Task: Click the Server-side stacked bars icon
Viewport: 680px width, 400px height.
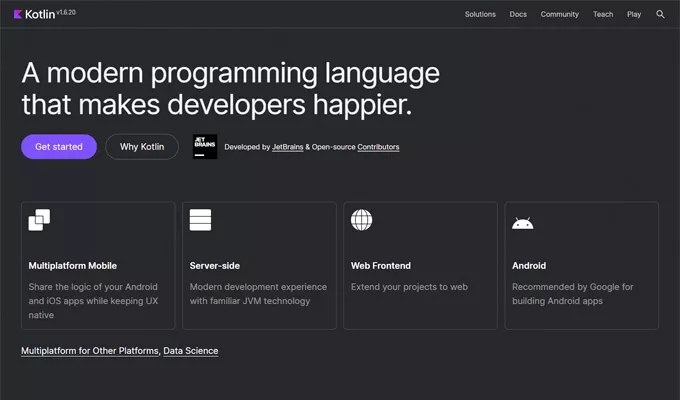Action: [x=200, y=220]
